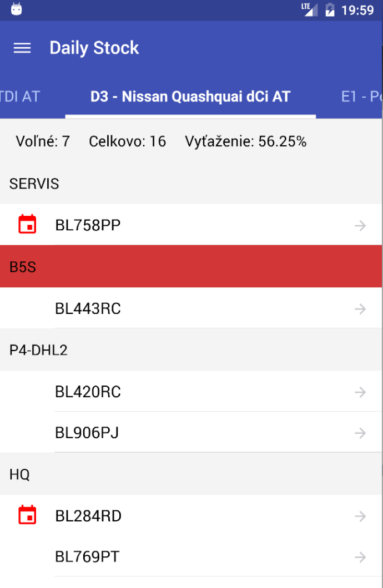Click the red calendar icon beside BL284RD
This screenshot has height=588, width=383.
27,515
